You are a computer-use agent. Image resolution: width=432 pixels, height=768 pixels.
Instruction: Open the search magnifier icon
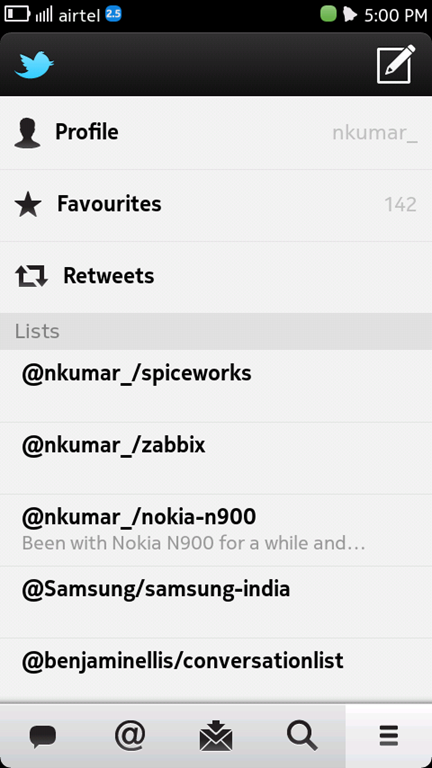[302, 736]
